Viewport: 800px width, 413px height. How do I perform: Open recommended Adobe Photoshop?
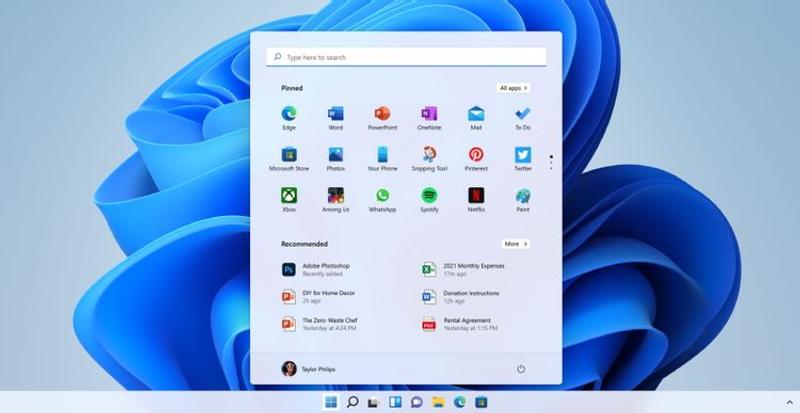pos(316,270)
